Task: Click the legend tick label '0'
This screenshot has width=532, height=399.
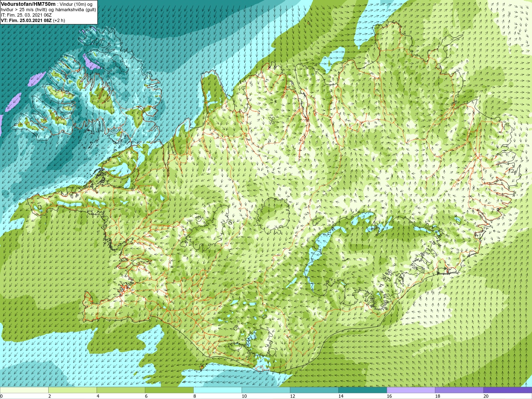Action: pos(1,396)
